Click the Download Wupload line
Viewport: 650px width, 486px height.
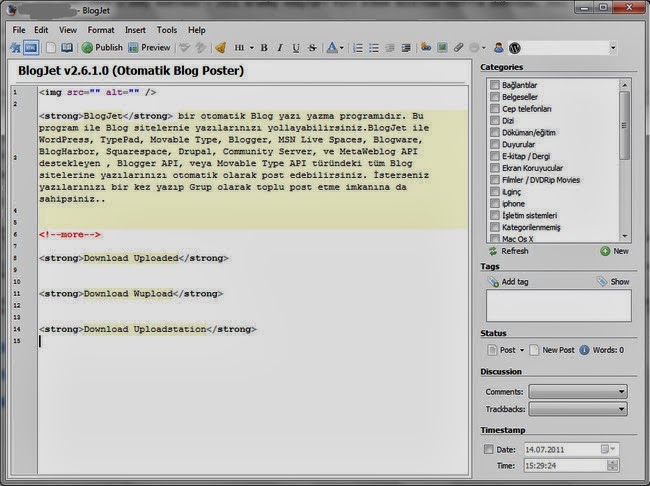131,294
